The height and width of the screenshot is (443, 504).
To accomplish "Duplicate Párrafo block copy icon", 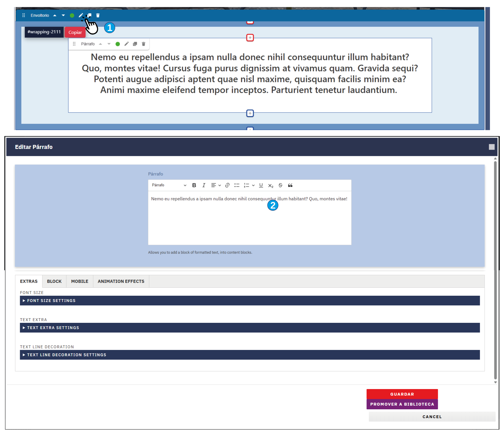I will click(135, 44).
